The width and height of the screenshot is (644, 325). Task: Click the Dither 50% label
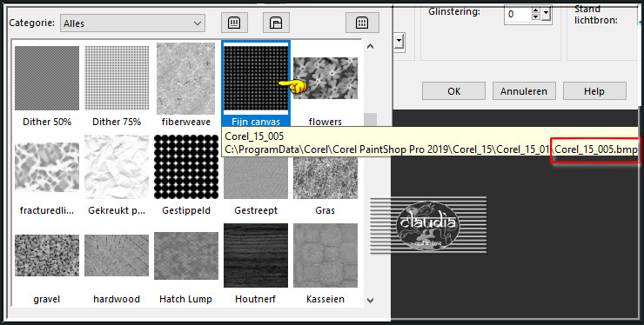(x=47, y=122)
